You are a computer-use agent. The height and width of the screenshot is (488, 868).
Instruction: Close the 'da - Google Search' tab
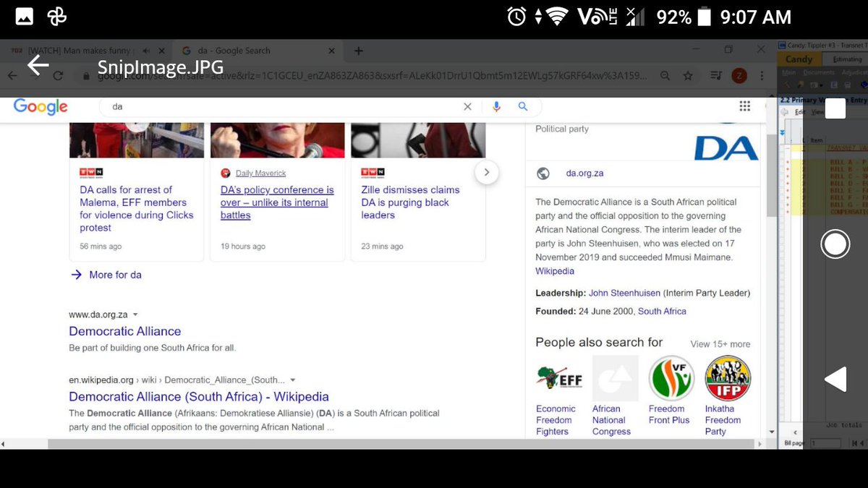(333, 51)
